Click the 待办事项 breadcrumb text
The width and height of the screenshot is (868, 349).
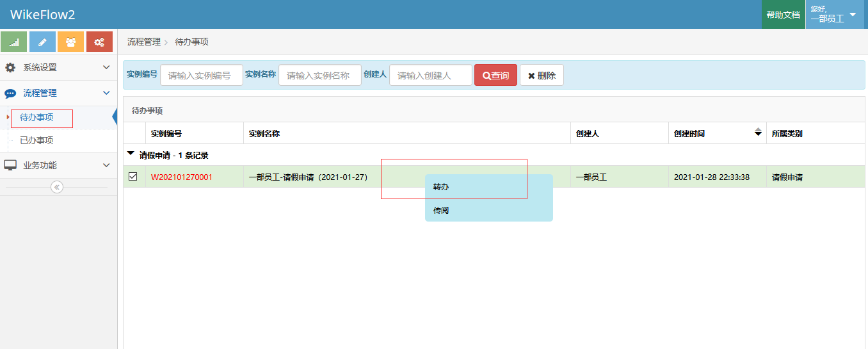tap(191, 42)
